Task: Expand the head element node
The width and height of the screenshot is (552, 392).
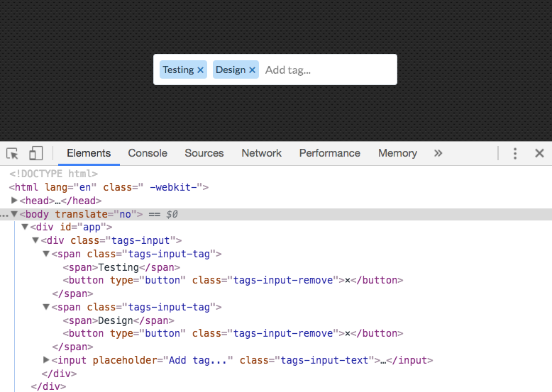Action: [14, 201]
